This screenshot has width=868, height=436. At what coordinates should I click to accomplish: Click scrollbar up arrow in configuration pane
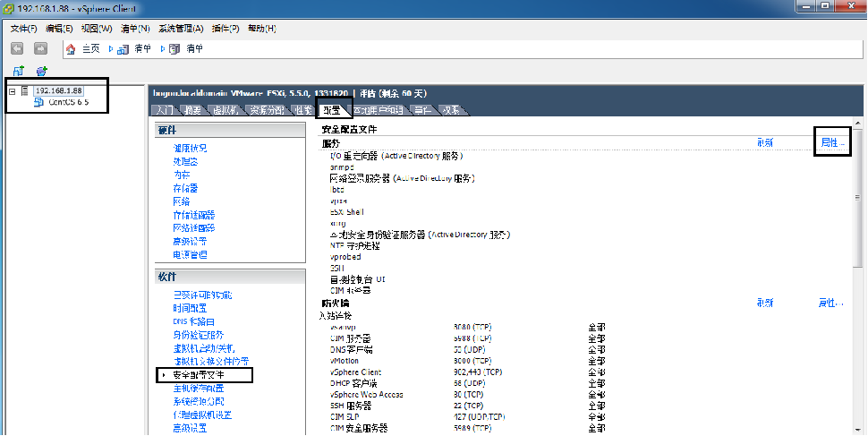pos(858,124)
